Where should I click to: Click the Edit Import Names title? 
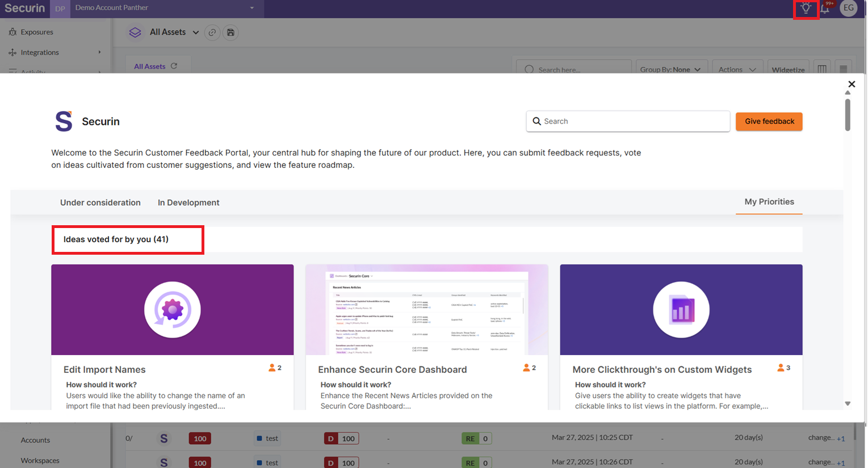[104, 369]
